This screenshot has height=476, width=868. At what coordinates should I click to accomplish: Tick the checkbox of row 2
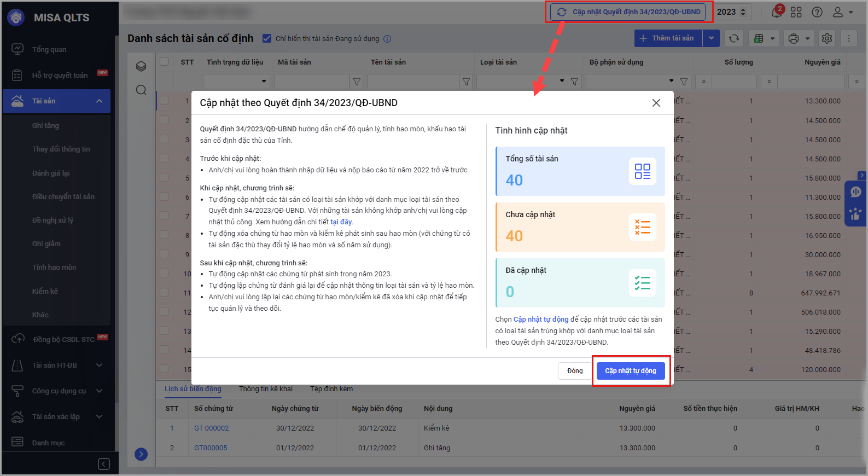[164, 120]
